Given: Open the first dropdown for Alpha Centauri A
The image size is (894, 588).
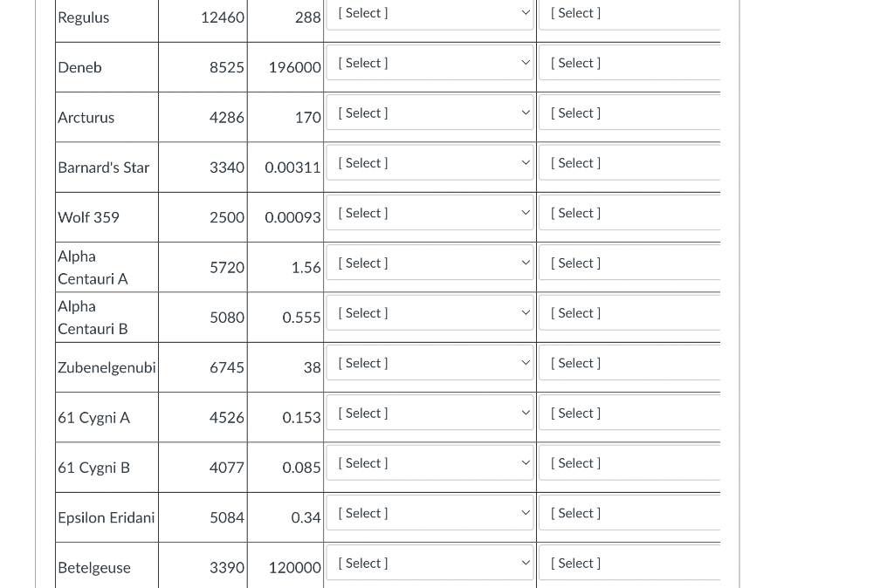Looking at the screenshot, I should coord(430,263).
